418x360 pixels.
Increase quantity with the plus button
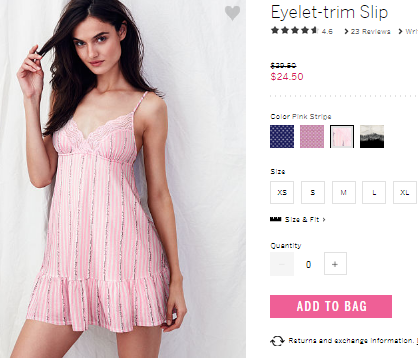tap(335, 264)
